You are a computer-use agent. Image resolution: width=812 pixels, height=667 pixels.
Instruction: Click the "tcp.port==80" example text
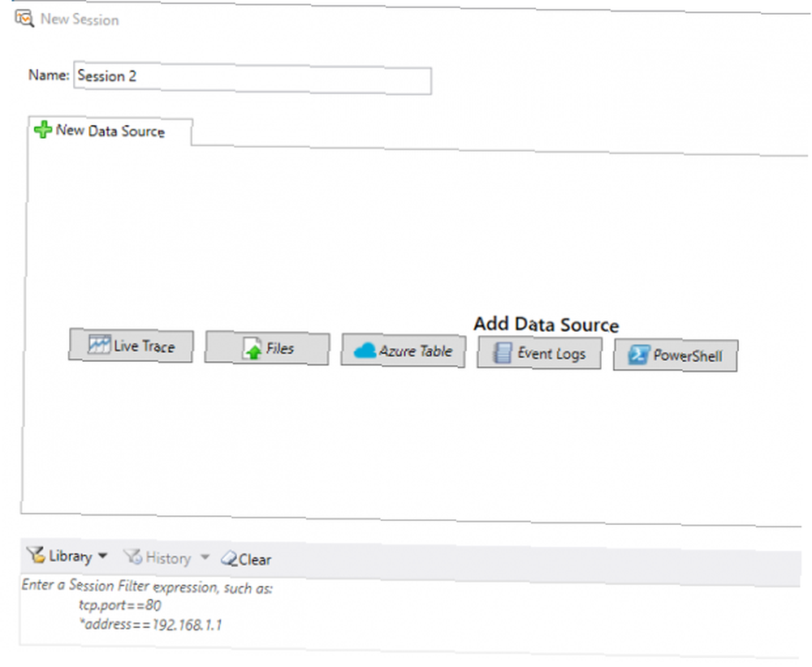click(119, 605)
